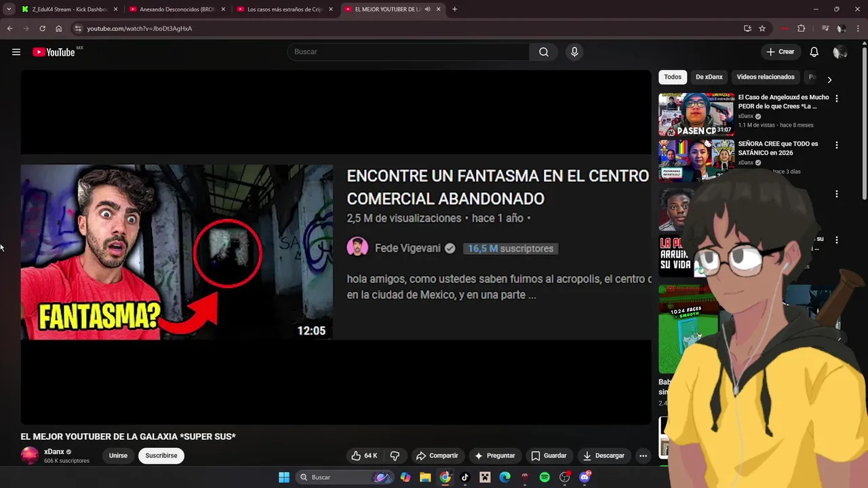Focus the YouTube Buscar search field
The height and width of the screenshot is (488, 868).
tap(408, 52)
